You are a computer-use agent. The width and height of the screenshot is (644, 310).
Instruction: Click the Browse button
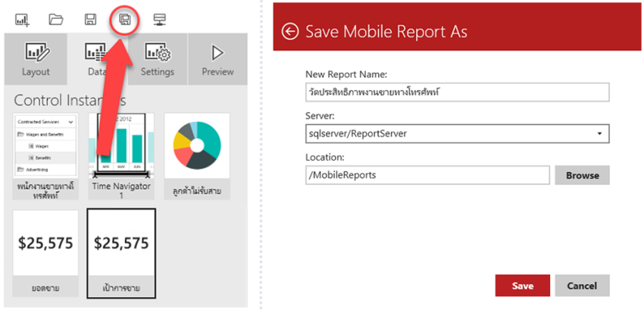tap(583, 175)
